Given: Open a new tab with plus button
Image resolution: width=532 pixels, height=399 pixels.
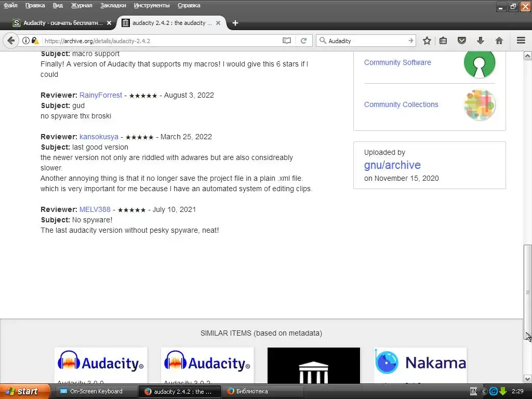Looking at the screenshot, I should coord(235,23).
